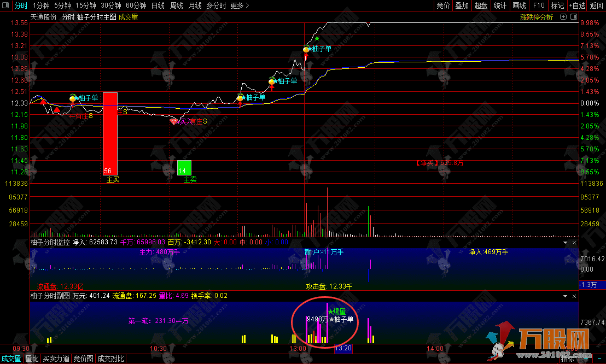606x364 pixels.
Task: Click the green 爆量 star in the lower sub-chart
Action: coord(330,312)
